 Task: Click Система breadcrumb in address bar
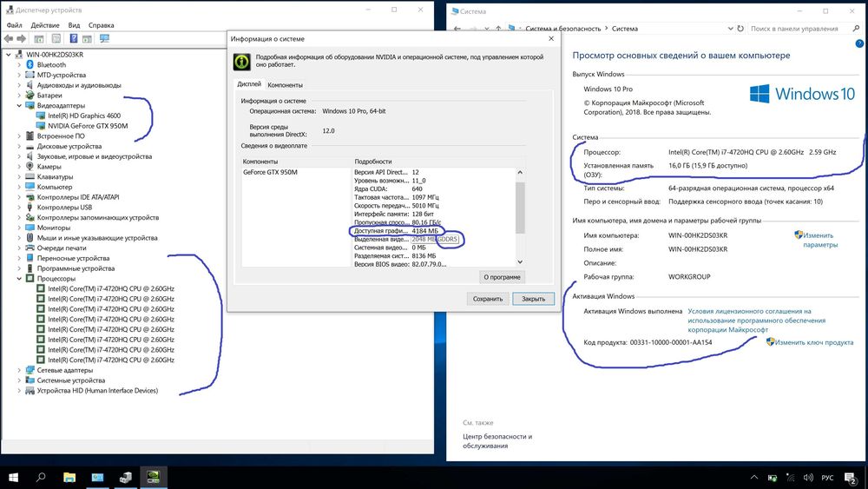[624, 29]
